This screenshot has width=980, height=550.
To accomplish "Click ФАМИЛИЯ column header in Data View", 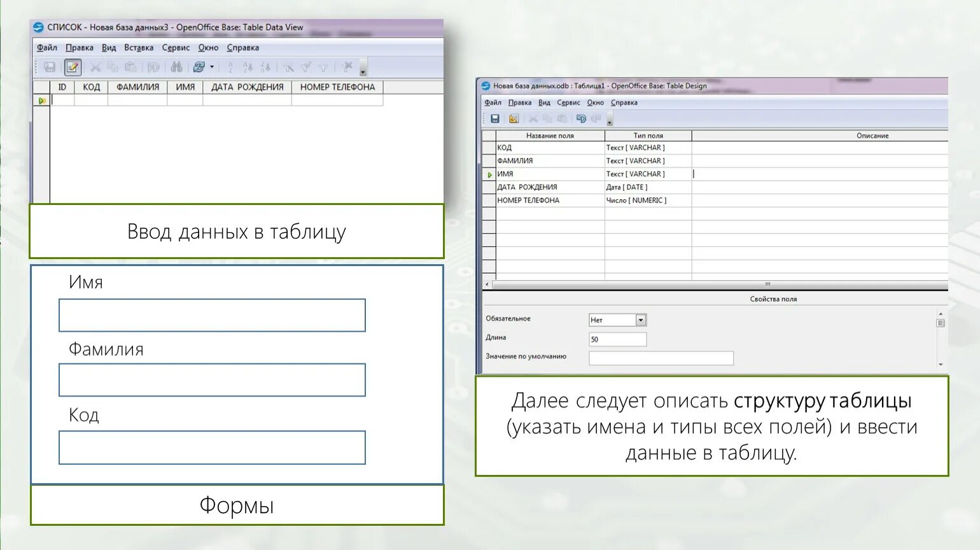I will point(137,87).
